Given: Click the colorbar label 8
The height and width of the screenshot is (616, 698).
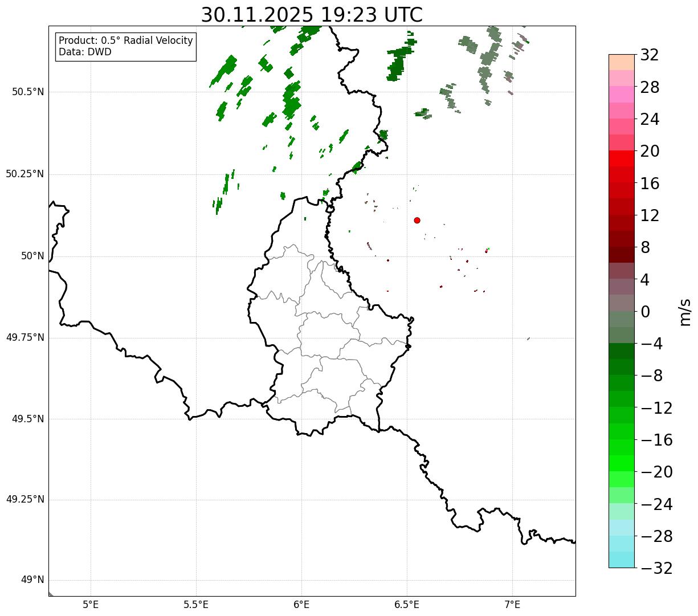Looking at the screenshot, I should coord(645,247).
